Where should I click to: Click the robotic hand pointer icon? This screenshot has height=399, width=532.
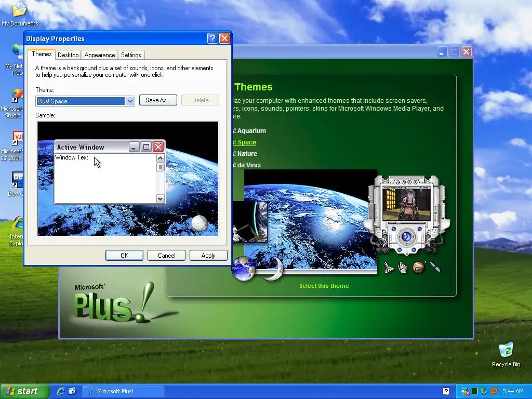coord(403,268)
